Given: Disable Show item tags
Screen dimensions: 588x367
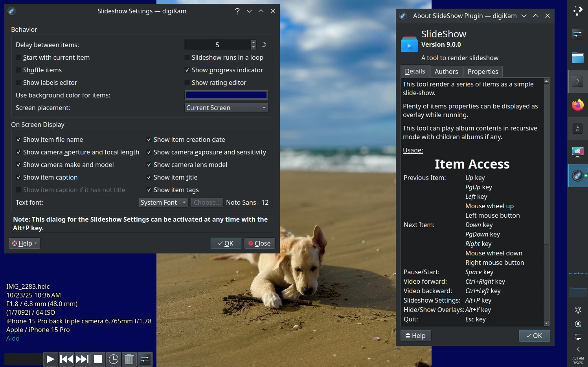Looking at the screenshot, I should [149, 190].
